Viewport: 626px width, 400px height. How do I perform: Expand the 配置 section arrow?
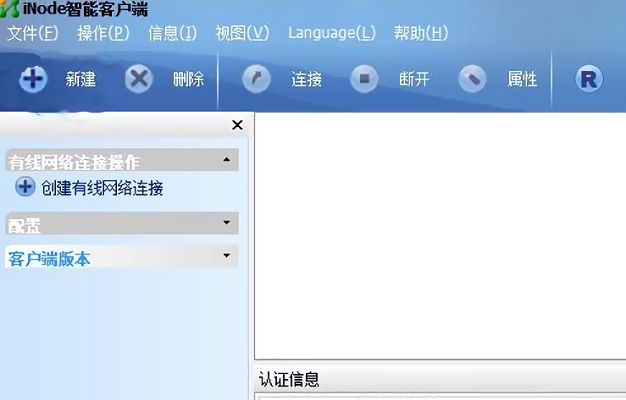pyautogui.click(x=227, y=223)
